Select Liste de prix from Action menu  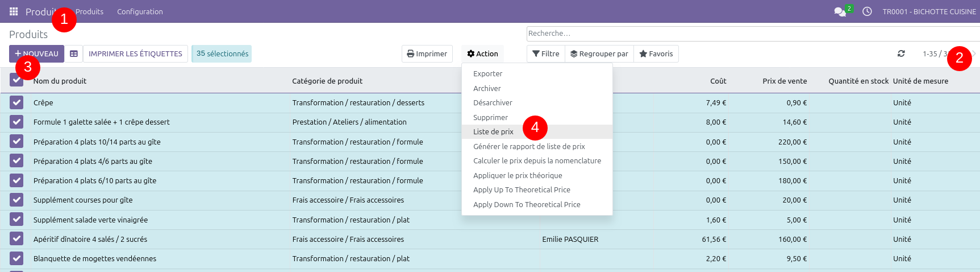coord(493,131)
